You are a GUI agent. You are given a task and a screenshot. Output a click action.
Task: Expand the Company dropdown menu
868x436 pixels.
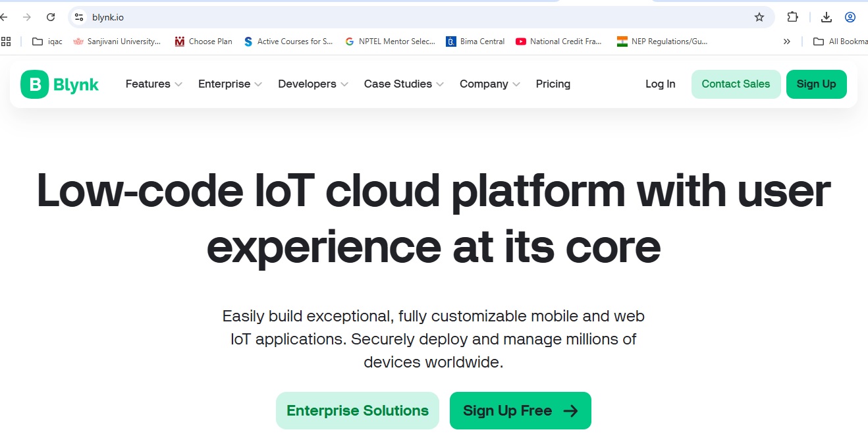[x=490, y=84]
